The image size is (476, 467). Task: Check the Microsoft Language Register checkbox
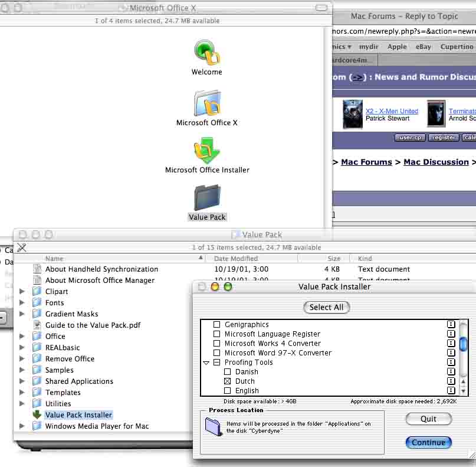tap(216, 334)
